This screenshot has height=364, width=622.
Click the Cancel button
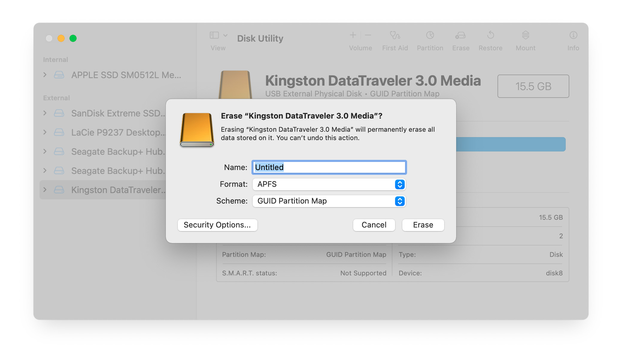[x=374, y=225]
